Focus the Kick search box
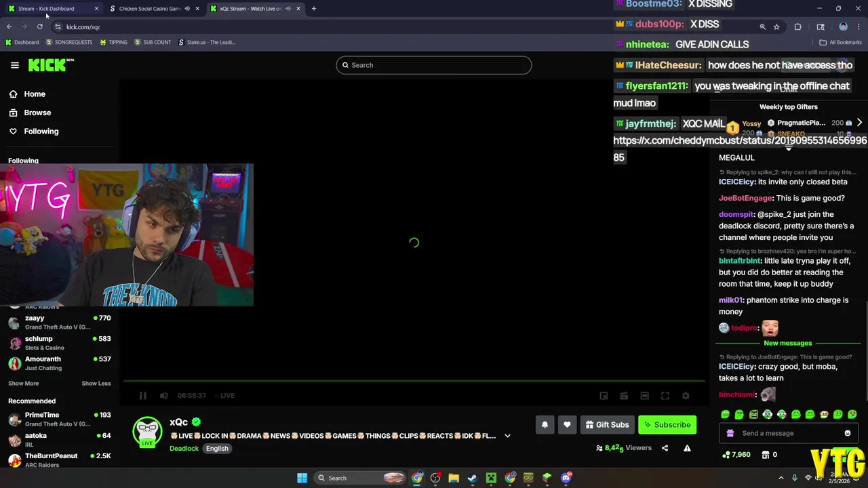The width and height of the screenshot is (868, 488). tap(434, 65)
